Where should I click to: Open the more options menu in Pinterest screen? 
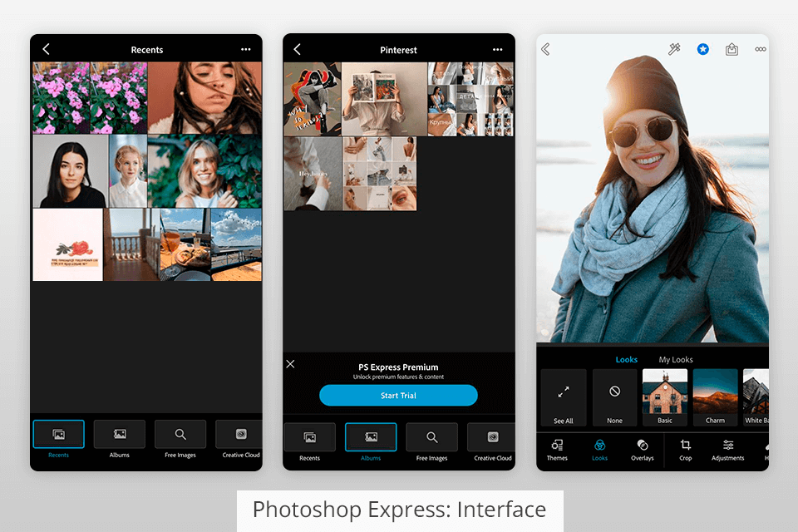tap(498, 49)
